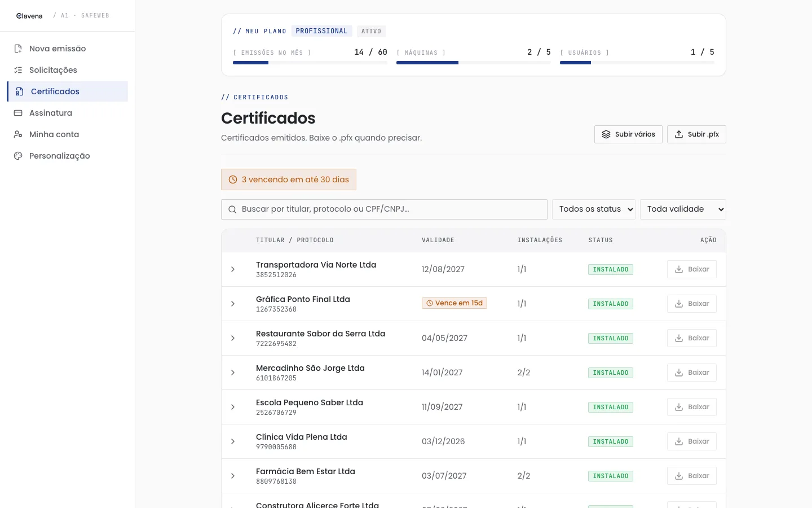Click the Solicitações list icon
This screenshot has height=508, width=812.
(18, 70)
